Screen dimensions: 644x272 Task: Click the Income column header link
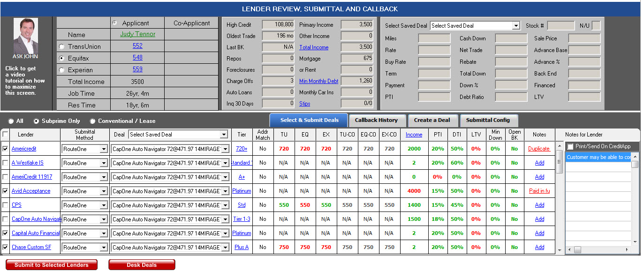(x=414, y=135)
